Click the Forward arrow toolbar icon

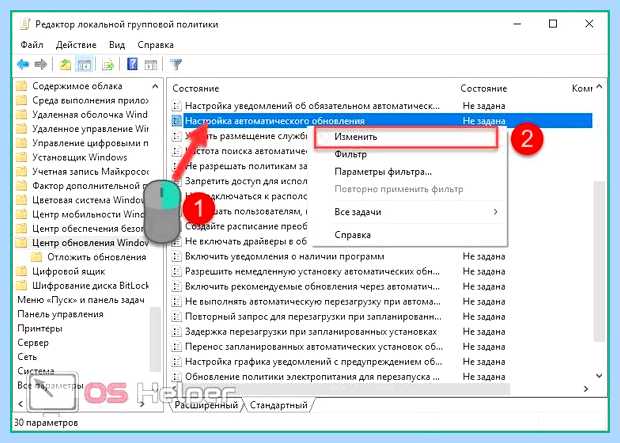coord(41,64)
